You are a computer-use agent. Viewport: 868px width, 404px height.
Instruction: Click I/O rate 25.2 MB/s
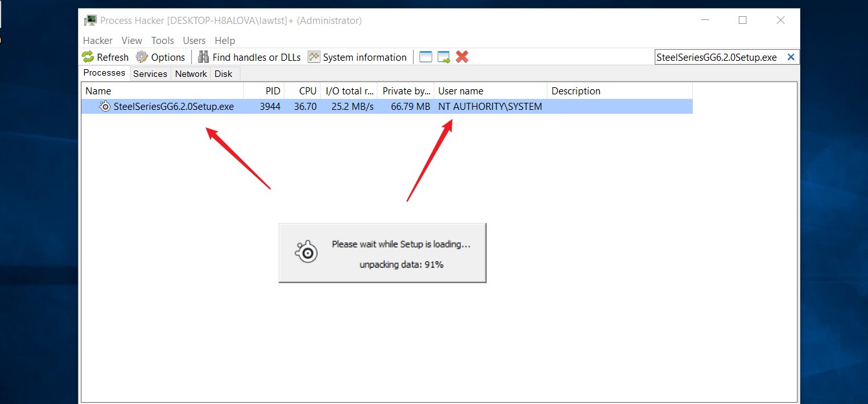click(x=352, y=107)
